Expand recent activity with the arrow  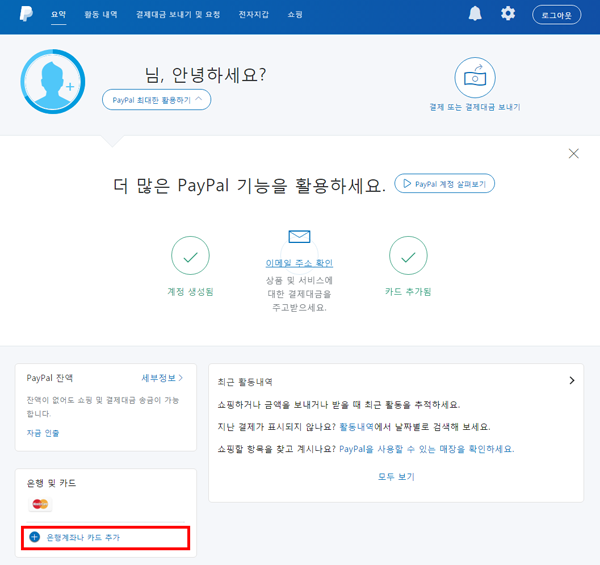(572, 380)
